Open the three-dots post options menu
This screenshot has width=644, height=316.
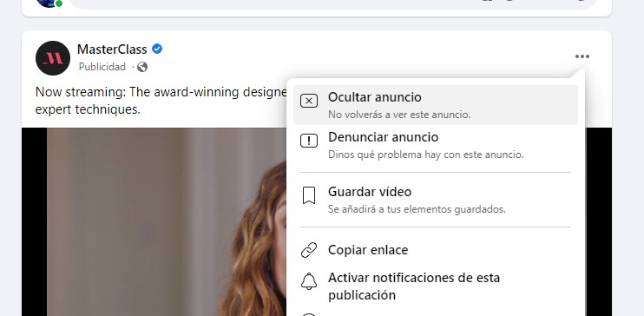[x=582, y=56]
